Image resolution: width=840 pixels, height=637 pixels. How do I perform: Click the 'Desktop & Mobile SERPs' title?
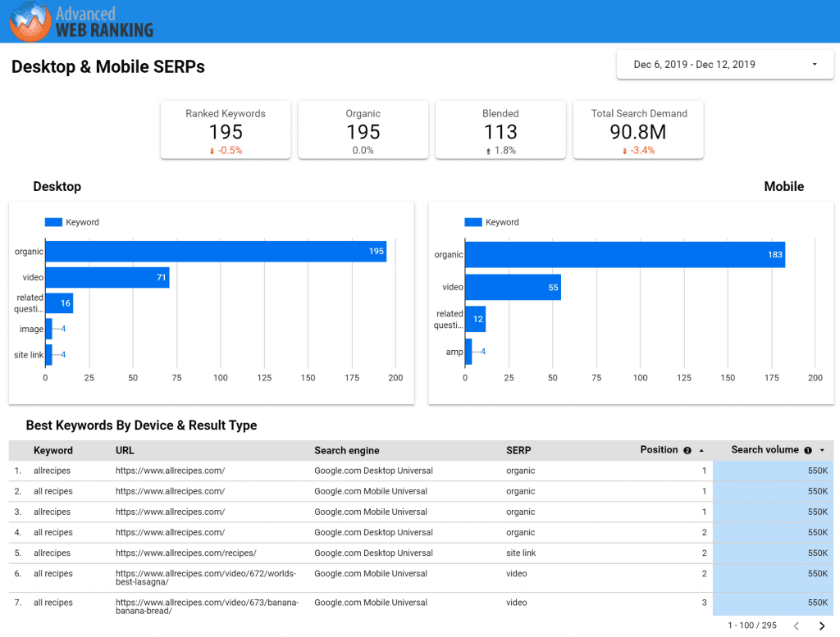(108, 67)
